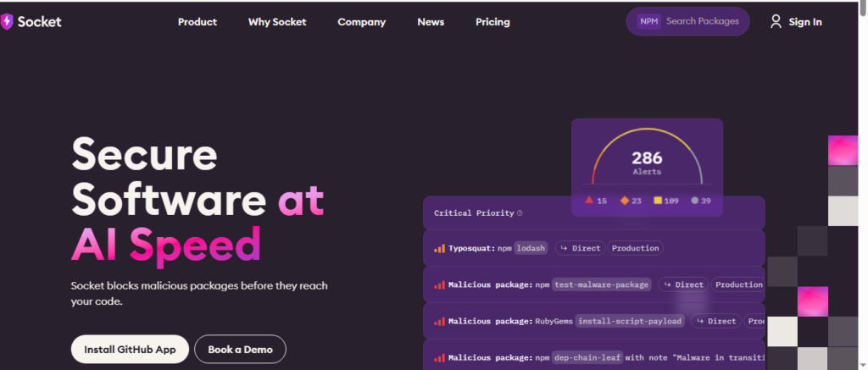Viewport: 868px width, 370px height.
Task: Click the Typosquat: label
Action: coord(471,248)
